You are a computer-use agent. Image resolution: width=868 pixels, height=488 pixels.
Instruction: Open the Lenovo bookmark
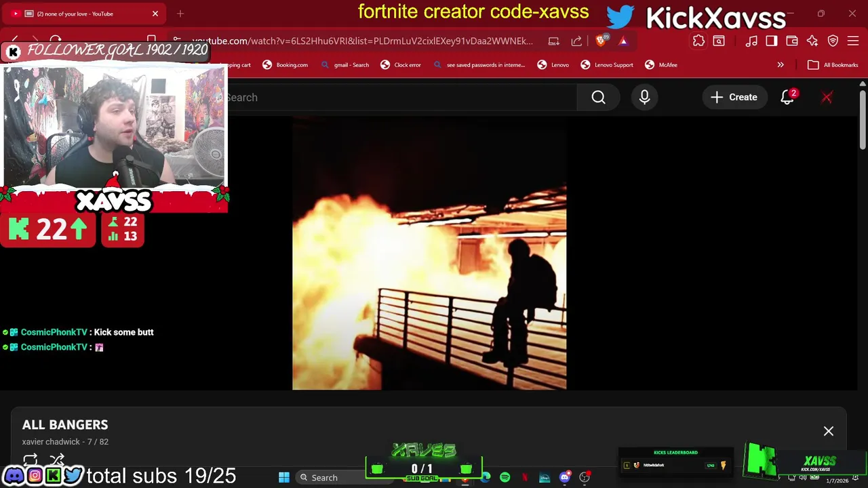pyautogui.click(x=553, y=65)
